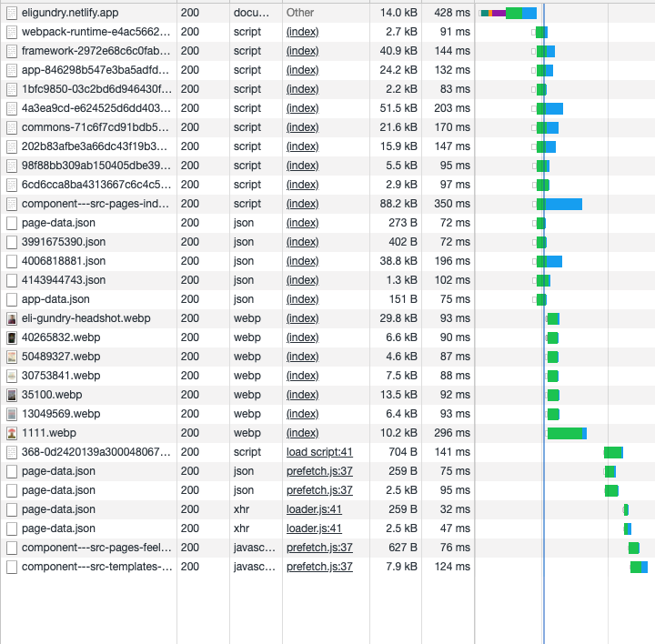This screenshot has height=644, width=655.
Task: Click the preview thumbnail of 40265832.webp
Action: [x=12, y=337]
